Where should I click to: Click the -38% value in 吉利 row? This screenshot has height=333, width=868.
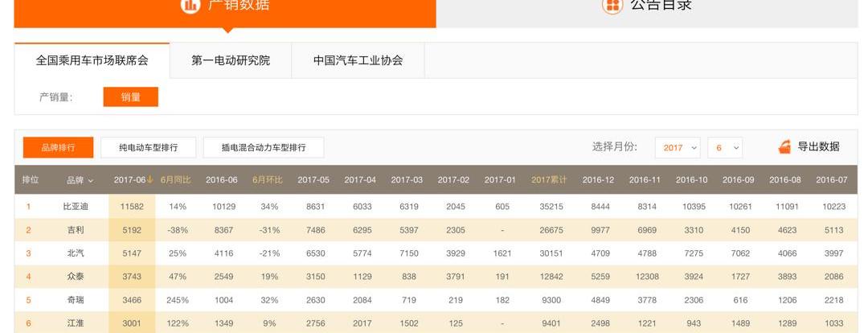click(178, 230)
